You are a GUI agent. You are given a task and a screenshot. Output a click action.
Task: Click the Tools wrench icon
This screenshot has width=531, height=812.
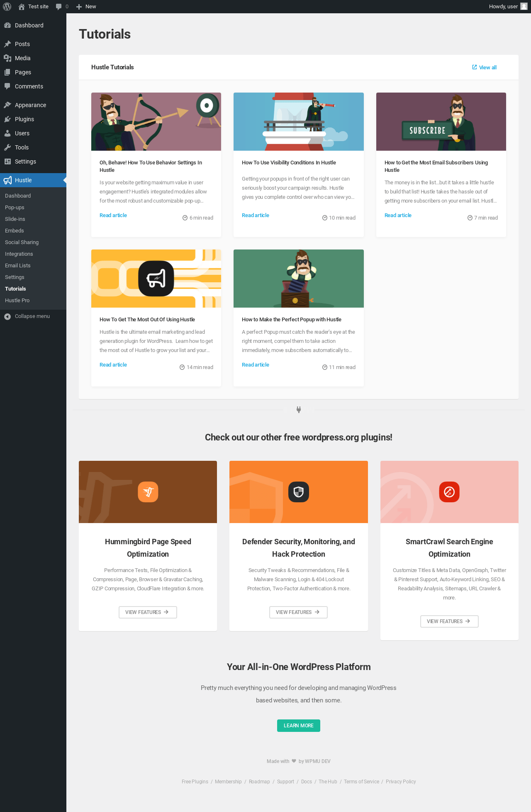click(7, 147)
